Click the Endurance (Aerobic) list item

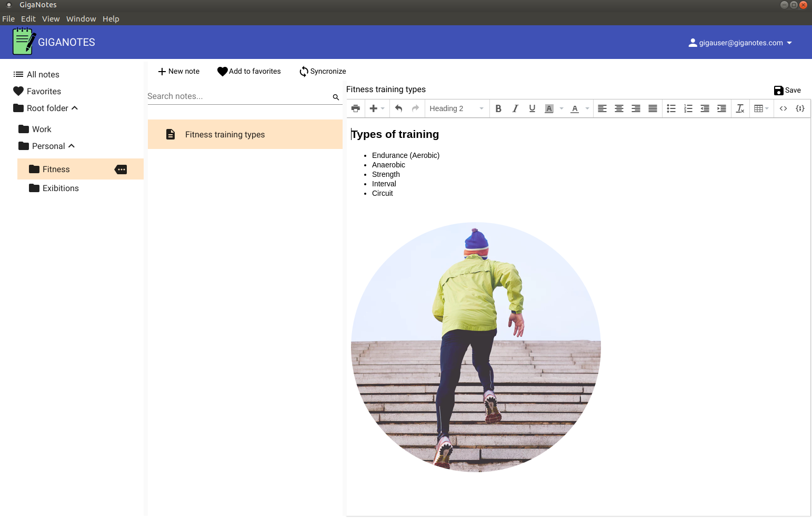point(406,155)
